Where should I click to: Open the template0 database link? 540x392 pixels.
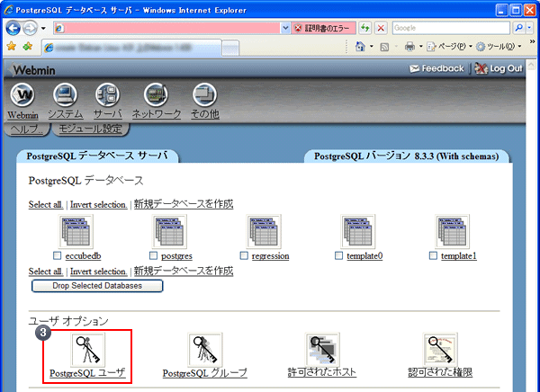coord(364,256)
